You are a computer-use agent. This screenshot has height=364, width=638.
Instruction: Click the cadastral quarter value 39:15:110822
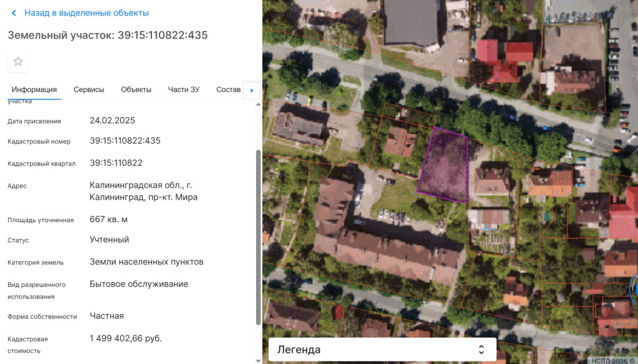(116, 163)
